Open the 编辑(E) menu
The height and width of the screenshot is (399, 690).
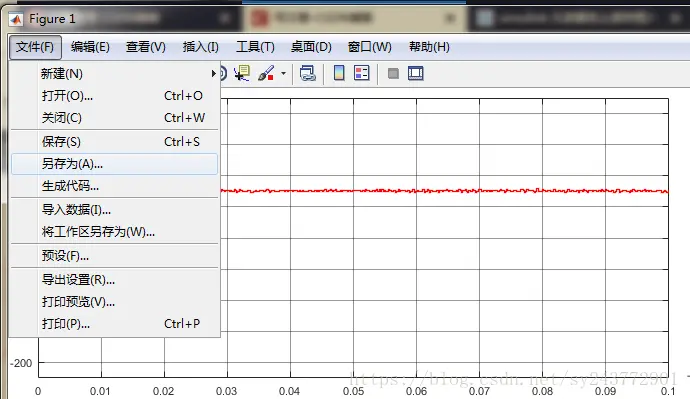point(90,47)
